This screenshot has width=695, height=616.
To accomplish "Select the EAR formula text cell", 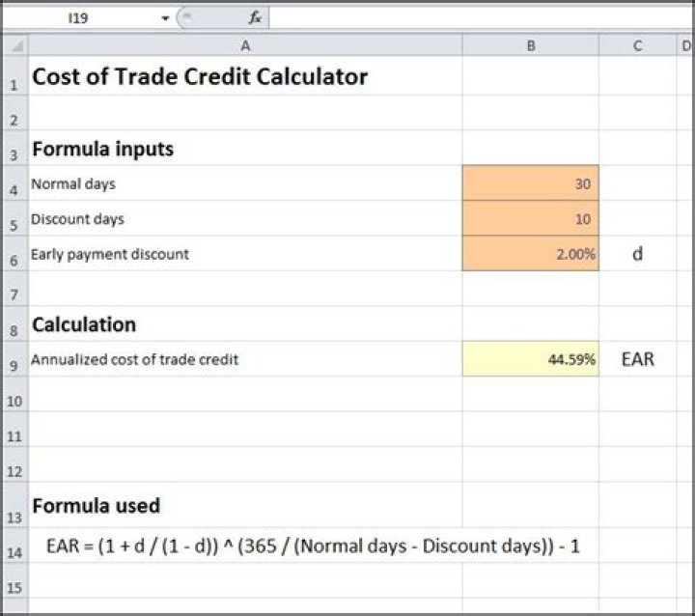I will click(x=313, y=546).
